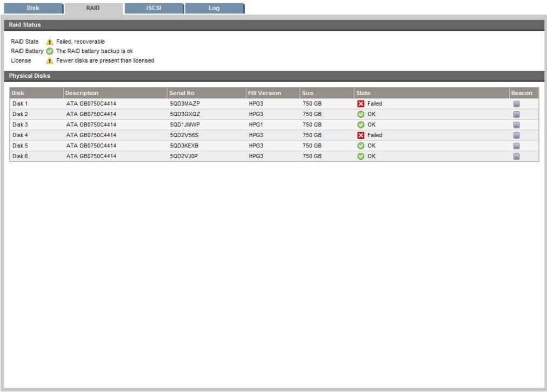Open the iSCSI tab
Image resolution: width=547 pixels, height=392 pixels.
point(154,8)
